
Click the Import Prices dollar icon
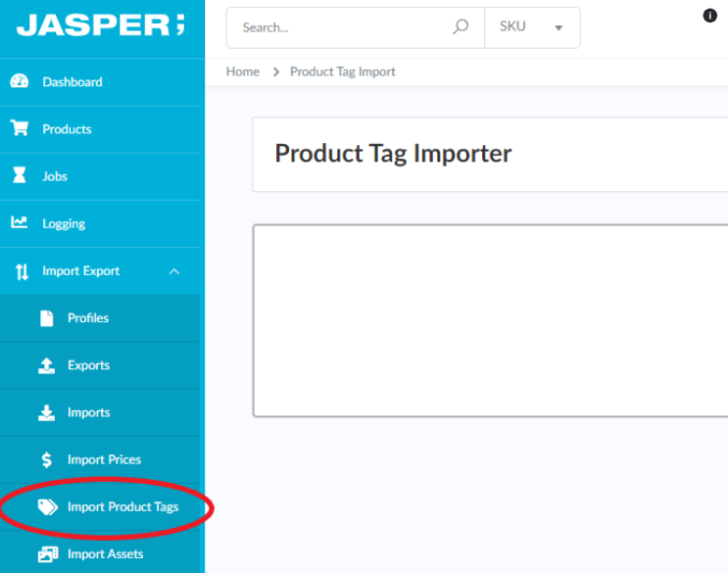[46, 459]
